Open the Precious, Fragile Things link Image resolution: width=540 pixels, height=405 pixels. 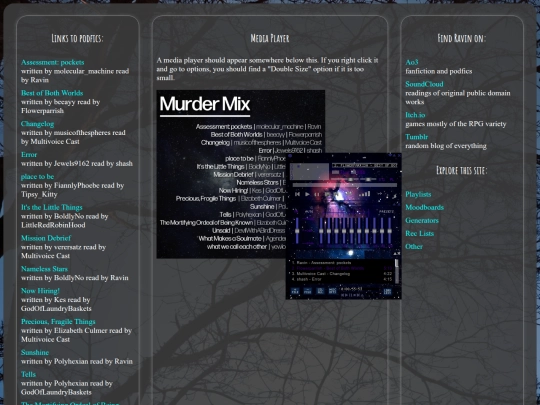pyautogui.click(x=58, y=322)
